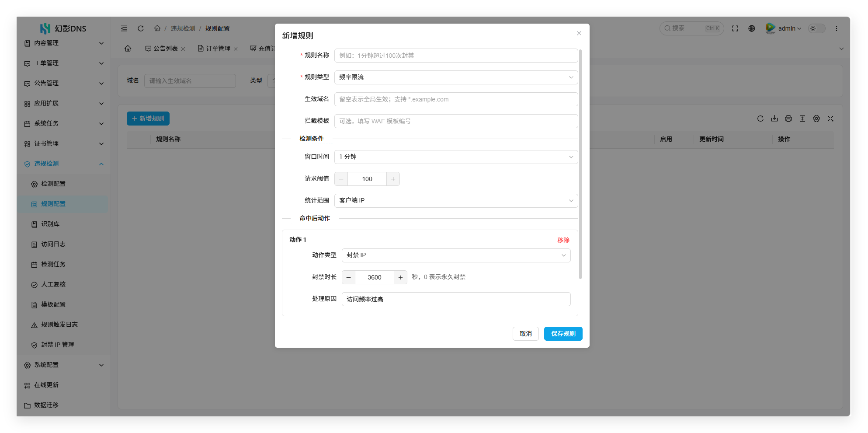Image resolution: width=868 pixels, height=433 pixels.
Task: Open the more options vertical dots
Action: pyautogui.click(x=837, y=28)
